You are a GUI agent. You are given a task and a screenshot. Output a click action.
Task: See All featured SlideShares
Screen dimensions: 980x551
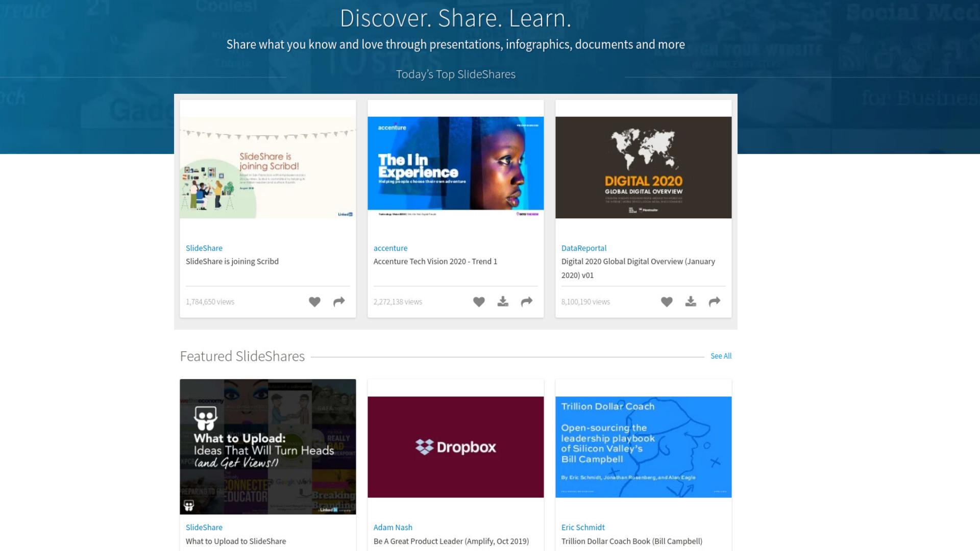pyautogui.click(x=721, y=356)
